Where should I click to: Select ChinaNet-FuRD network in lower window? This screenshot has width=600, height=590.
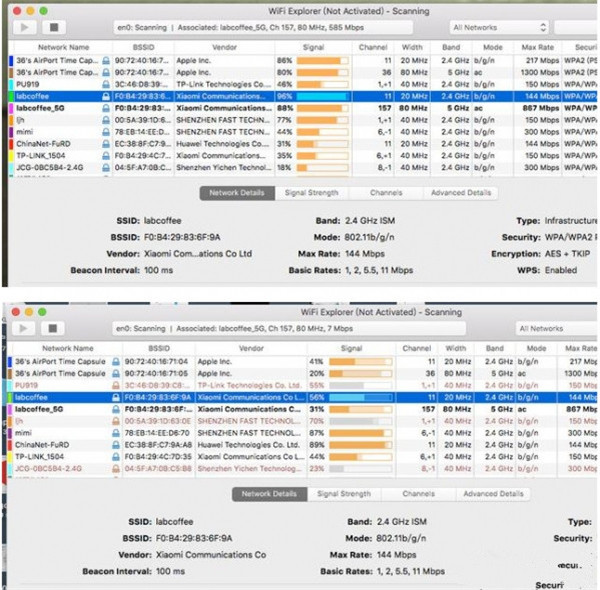(x=302, y=445)
